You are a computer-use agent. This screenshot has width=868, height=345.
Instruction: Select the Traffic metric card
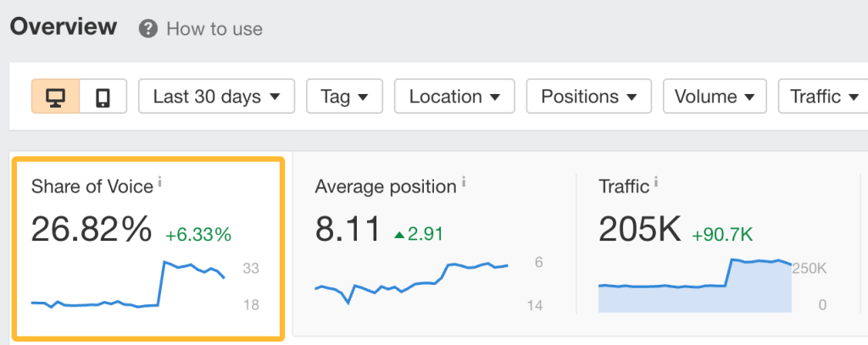718,243
